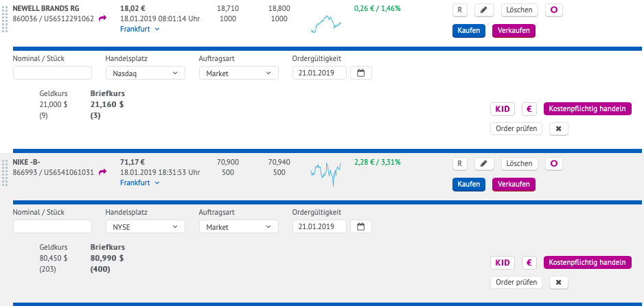Close the NIKE order form with X

pos(559,282)
